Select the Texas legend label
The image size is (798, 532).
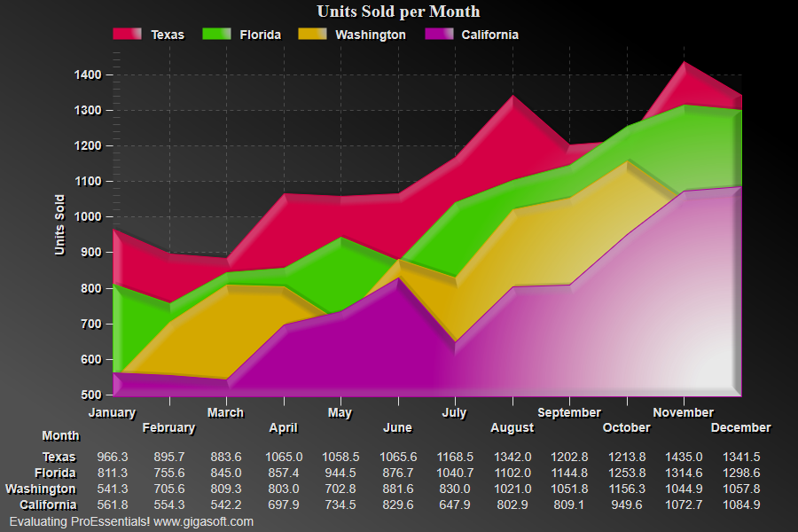click(x=168, y=35)
